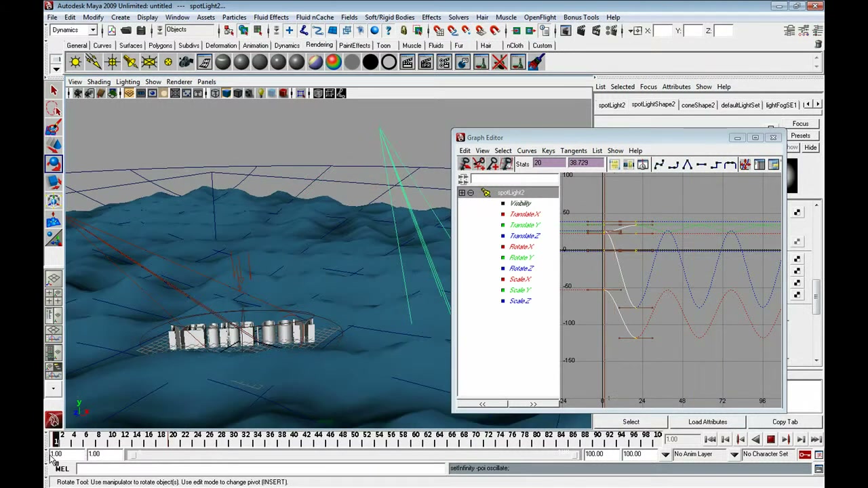Create a camera from the Rendering shelf

point(186,62)
